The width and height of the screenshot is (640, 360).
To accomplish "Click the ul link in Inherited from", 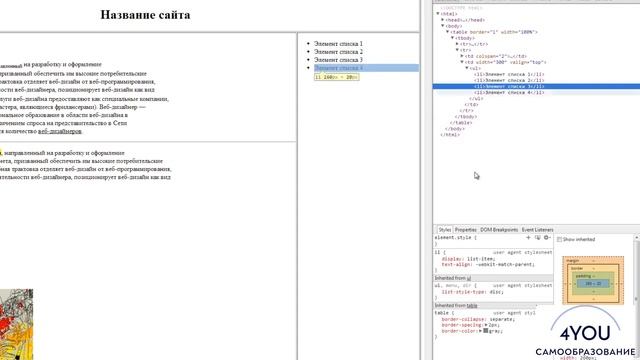I will coord(469,278).
